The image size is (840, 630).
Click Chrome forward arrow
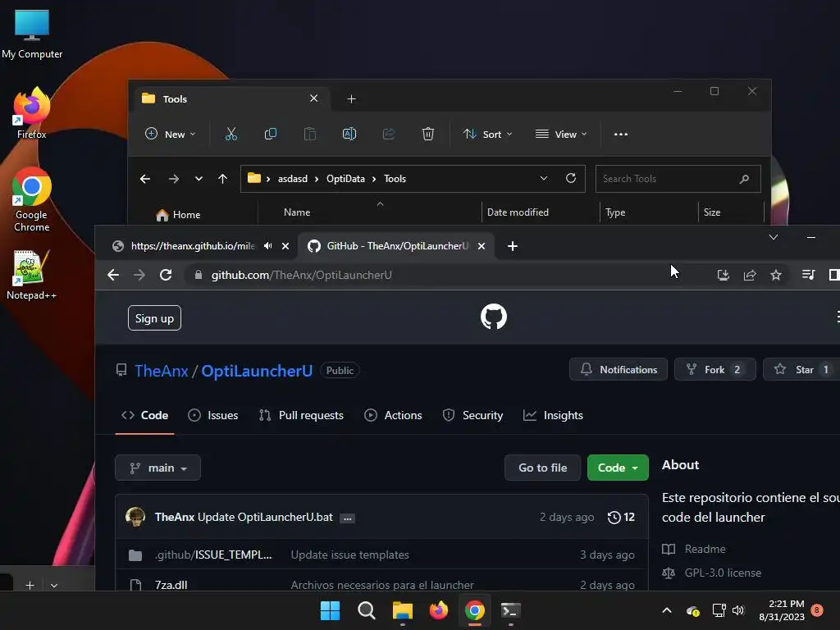[139, 275]
